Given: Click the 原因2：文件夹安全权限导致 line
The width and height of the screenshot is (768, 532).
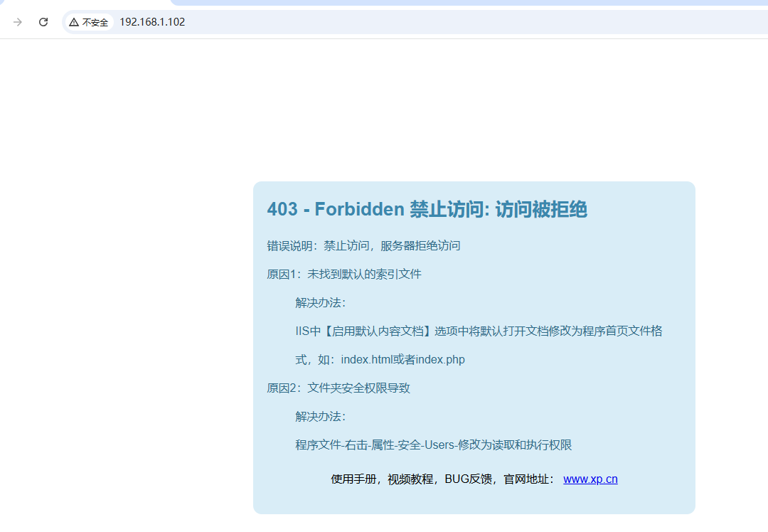Looking at the screenshot, I should 338,388.
